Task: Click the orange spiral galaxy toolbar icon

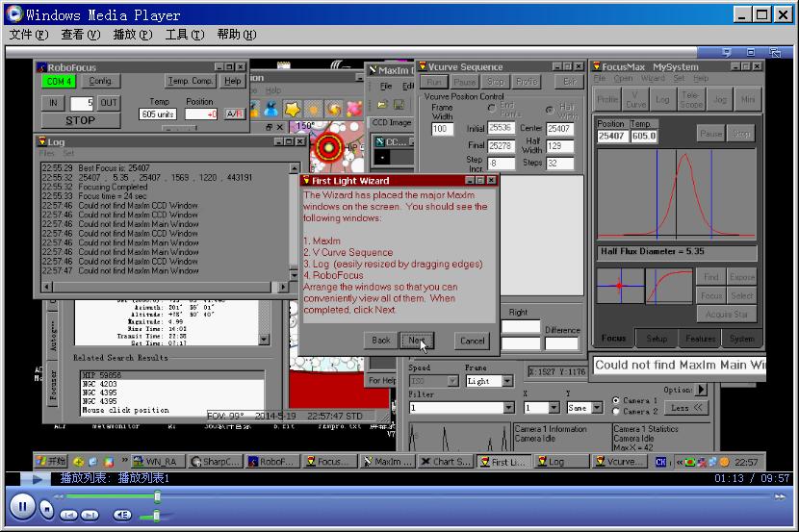Action: (x=333, y=109)
